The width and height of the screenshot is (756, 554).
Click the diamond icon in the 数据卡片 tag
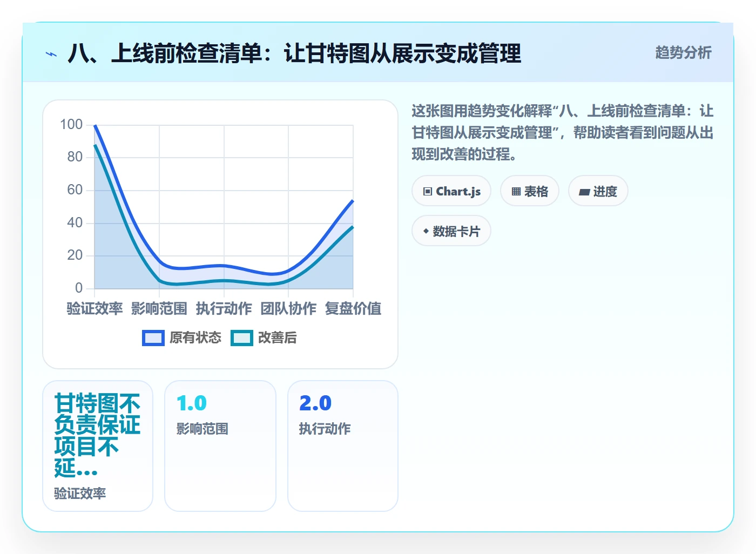coord(426,232)
